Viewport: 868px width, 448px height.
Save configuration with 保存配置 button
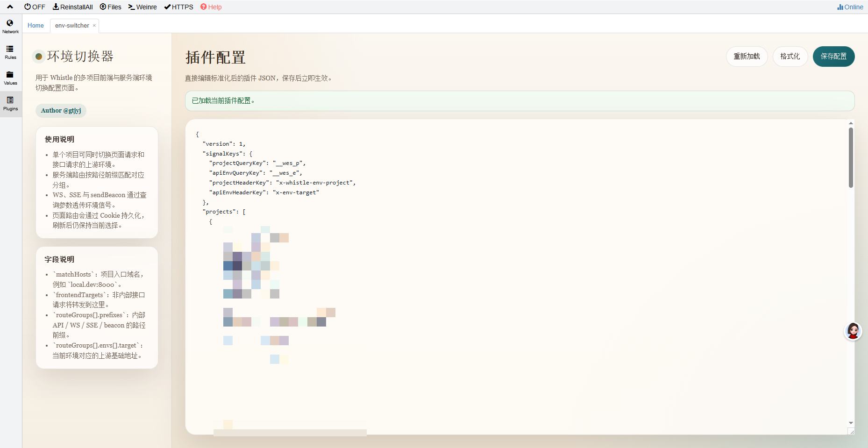[833, 57]
